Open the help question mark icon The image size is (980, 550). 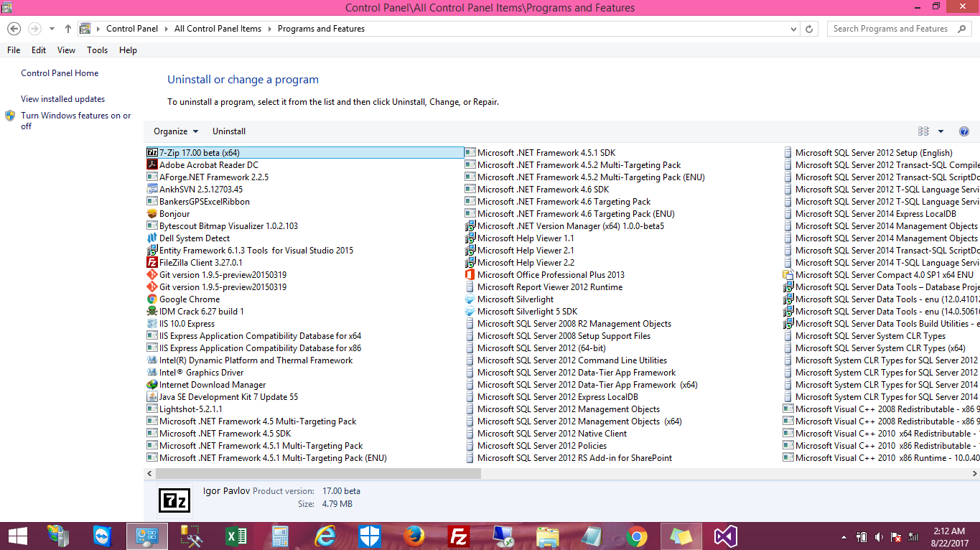[964, 131]
